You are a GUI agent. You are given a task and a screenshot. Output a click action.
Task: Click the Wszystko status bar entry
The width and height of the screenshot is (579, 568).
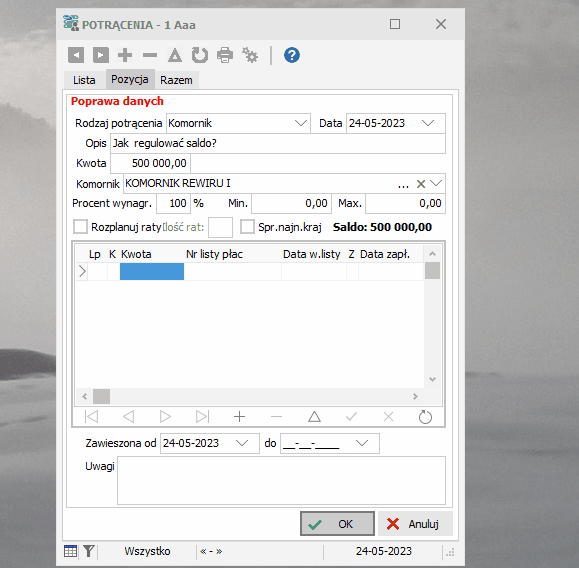point(147,551)
